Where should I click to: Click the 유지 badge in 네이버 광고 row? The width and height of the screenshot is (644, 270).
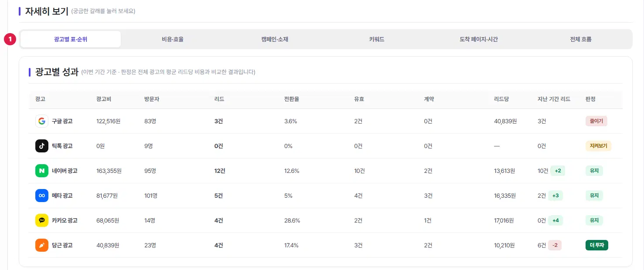(x=594, y=171)
